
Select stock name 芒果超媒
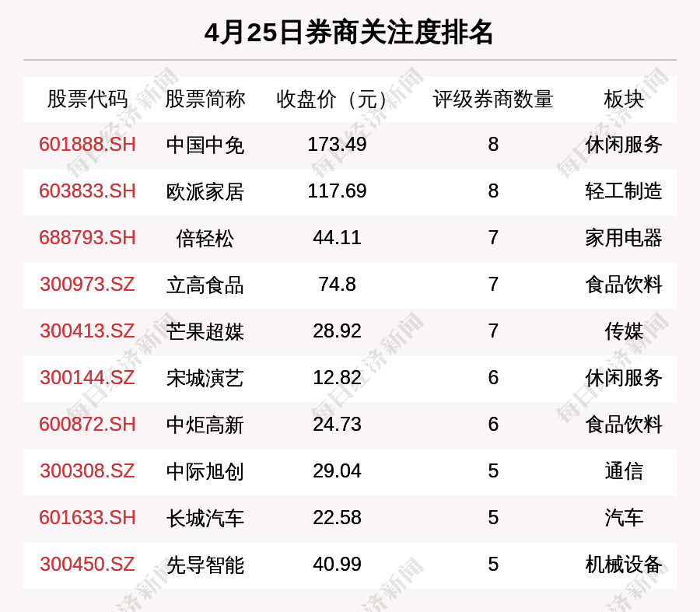(x=205, y=331)
